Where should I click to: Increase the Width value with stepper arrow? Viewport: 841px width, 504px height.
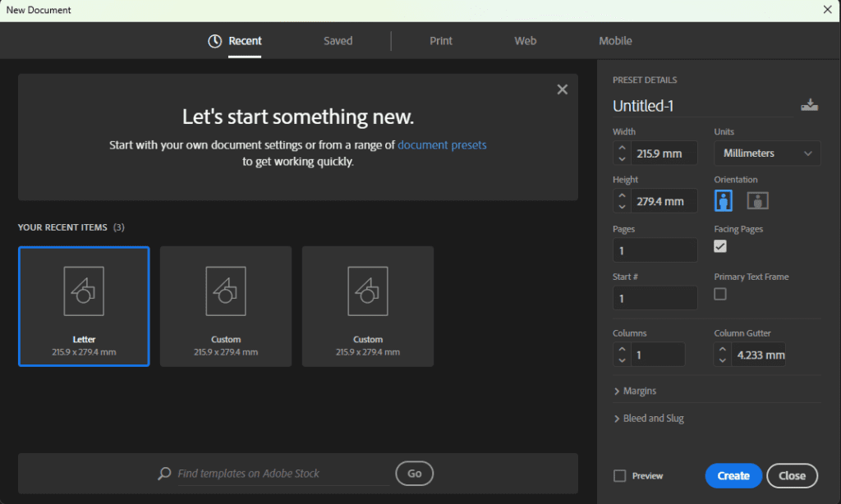click(622, 148)
